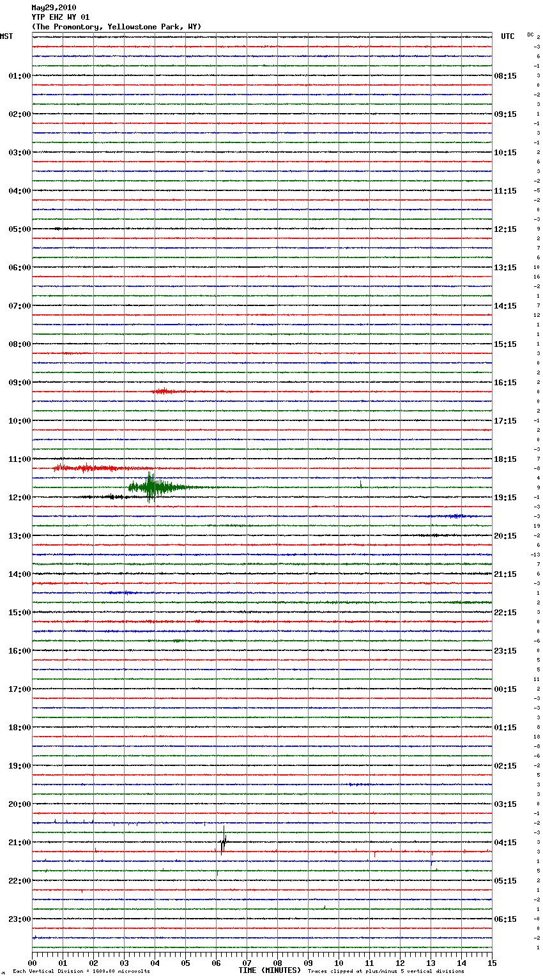Click the 'TIME (MINUTES)' axis title
The width and height of the screenshot is (543, 980).
coord(270,970)
